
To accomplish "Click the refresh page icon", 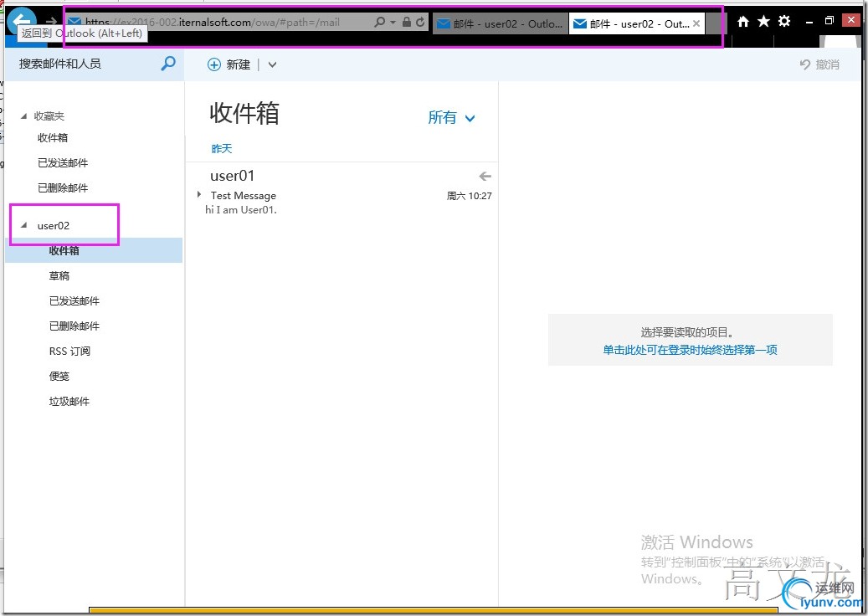I will click(421, 22).
